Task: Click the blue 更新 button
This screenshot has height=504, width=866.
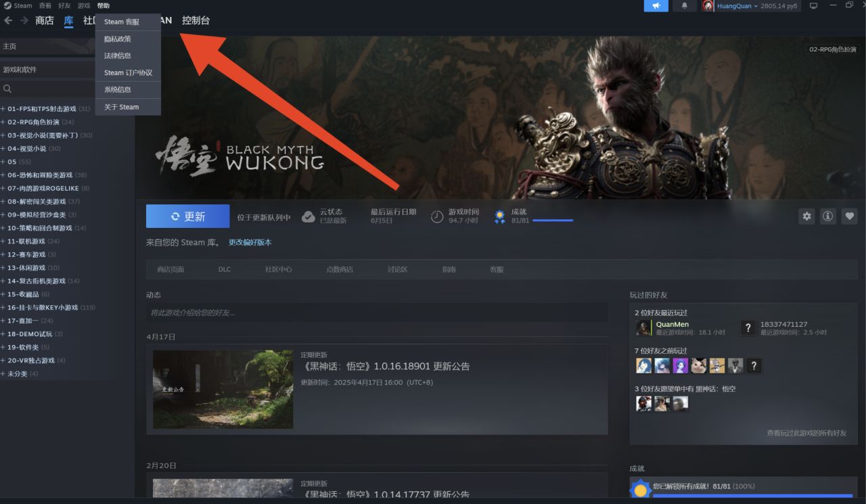Action: pyautogui.click(x=188, y=216)
